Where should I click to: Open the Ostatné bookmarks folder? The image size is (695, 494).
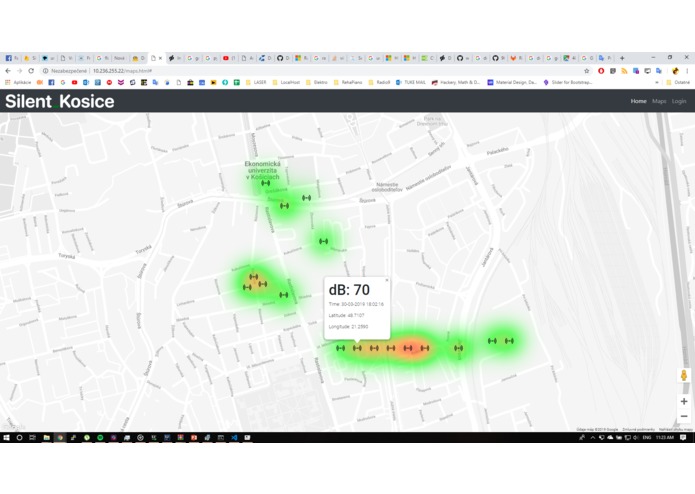pos(679,82)
